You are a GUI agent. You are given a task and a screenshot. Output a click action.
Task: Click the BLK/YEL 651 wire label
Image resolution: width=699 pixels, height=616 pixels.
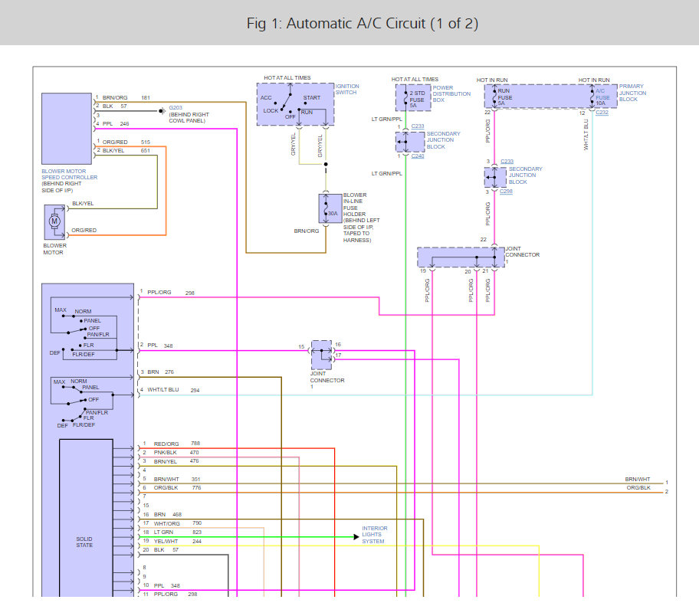126,151
